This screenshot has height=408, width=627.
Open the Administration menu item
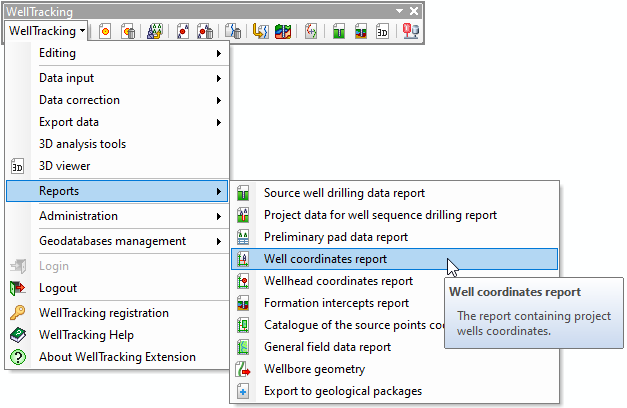tap(117, 216)
